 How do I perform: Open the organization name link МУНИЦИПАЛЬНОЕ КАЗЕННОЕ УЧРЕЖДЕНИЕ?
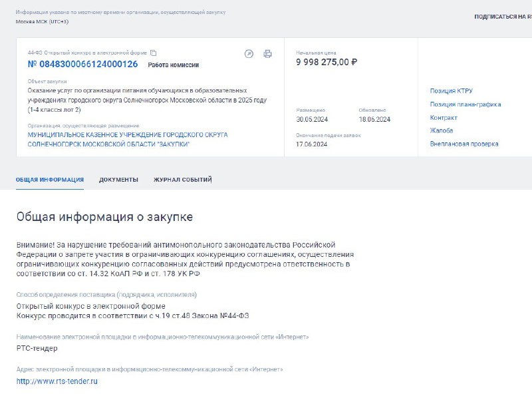coord(128,140)
